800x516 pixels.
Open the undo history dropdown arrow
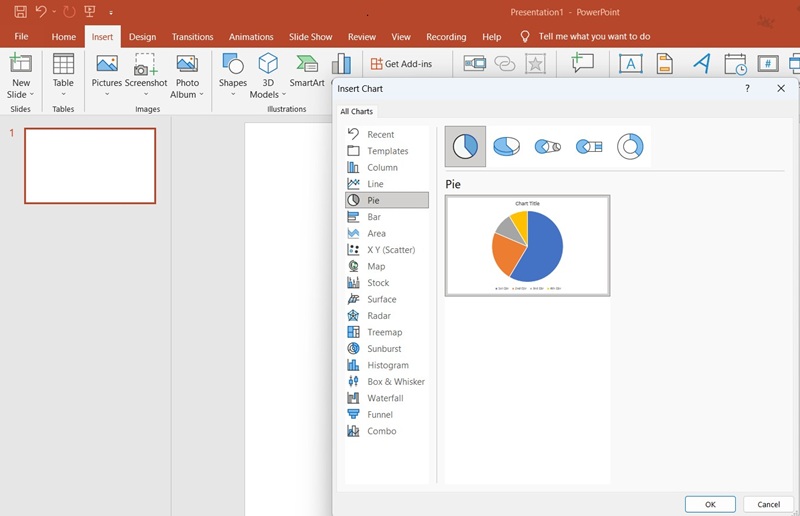click(54, 12)
